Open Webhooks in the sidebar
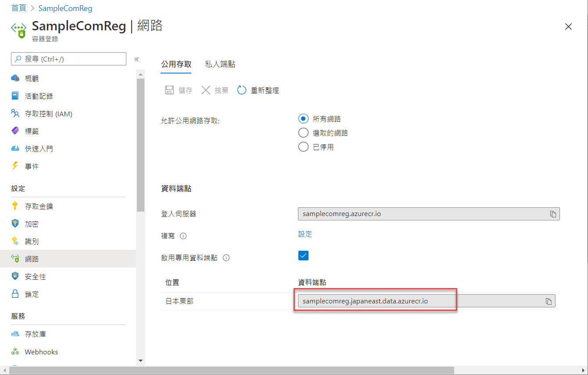The image size is (588, 375). tap(68, 352)
